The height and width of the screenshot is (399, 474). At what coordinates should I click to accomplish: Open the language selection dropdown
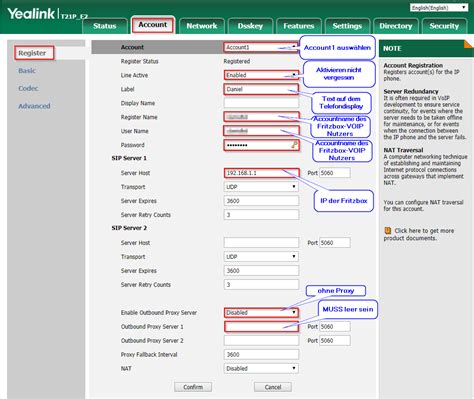point(439,7)
